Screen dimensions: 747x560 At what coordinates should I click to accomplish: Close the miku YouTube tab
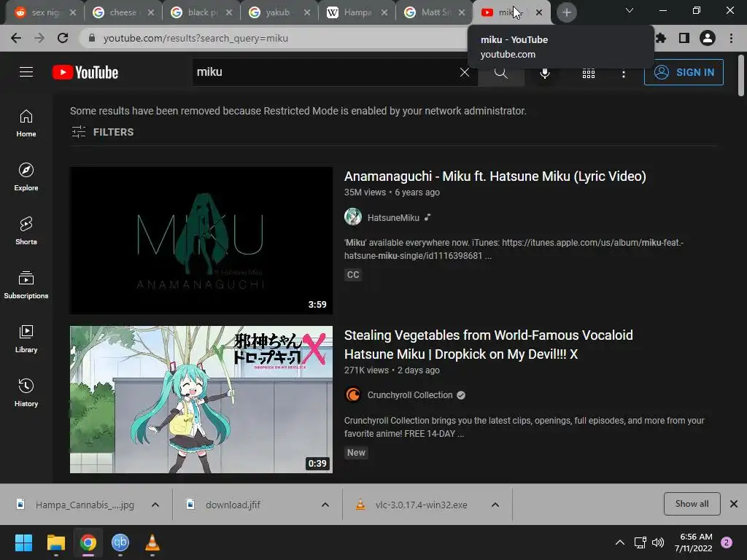pyautogui.click(x=539, y=12)
